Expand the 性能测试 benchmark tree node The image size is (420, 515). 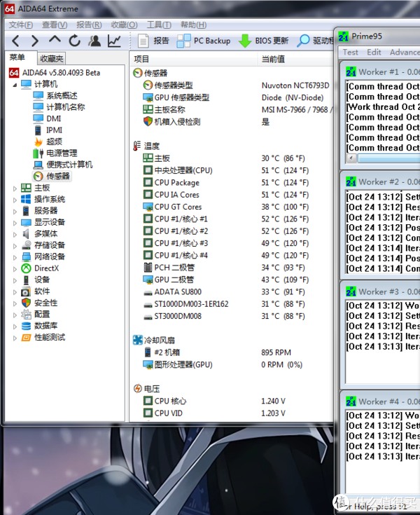pyautogui.click(x=15, y=338)
